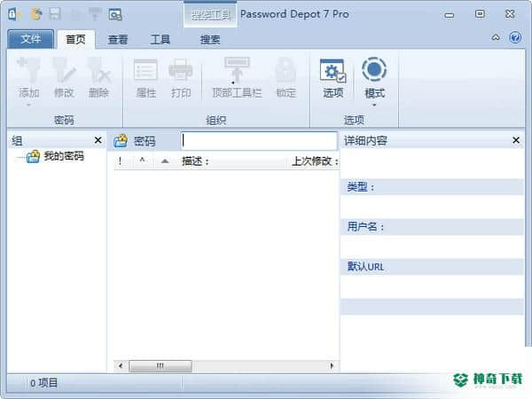Click the 打印 (Print) icon

[181, 70]
